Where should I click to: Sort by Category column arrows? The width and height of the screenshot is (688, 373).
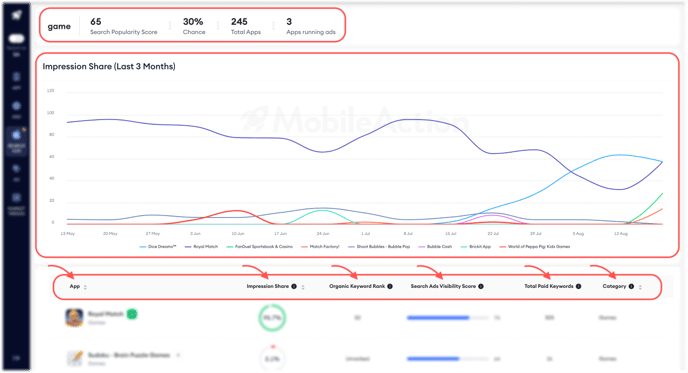pyautogui.click(x=640, y=287)
